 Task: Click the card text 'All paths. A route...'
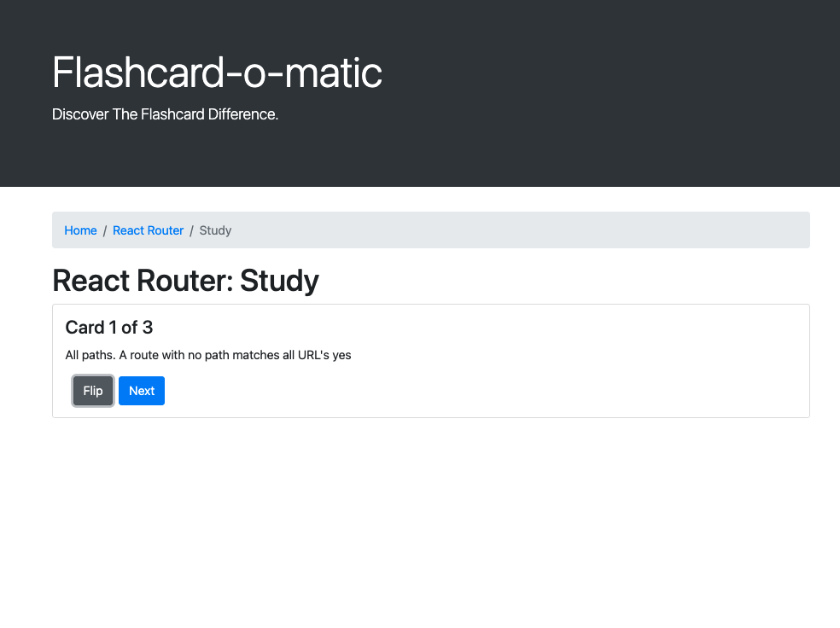207,355
